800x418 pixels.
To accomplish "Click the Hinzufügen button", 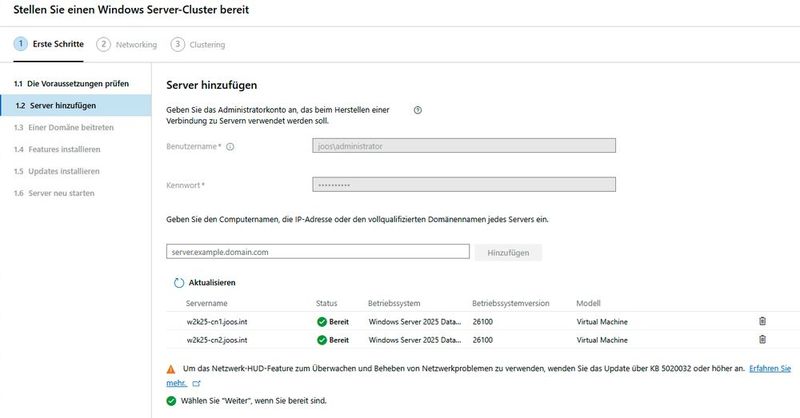I will point(508,253).
